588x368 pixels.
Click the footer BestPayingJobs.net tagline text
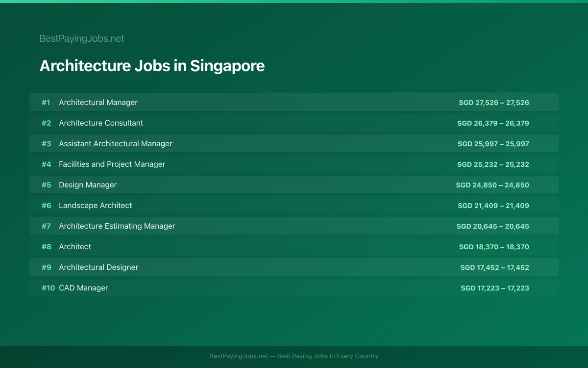tap(294, 356)
